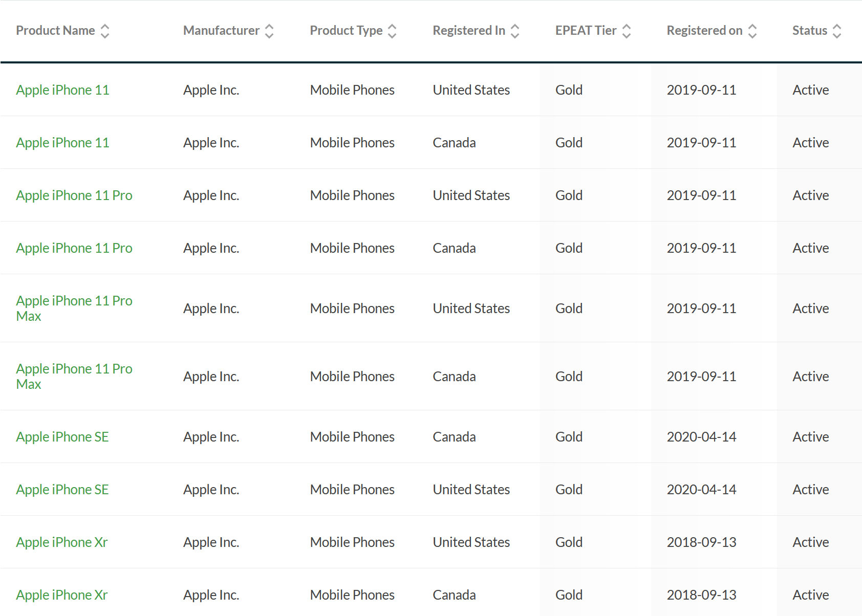Click the Product Name header label
This screenshot has width=862, height=616.
(55, 31)
